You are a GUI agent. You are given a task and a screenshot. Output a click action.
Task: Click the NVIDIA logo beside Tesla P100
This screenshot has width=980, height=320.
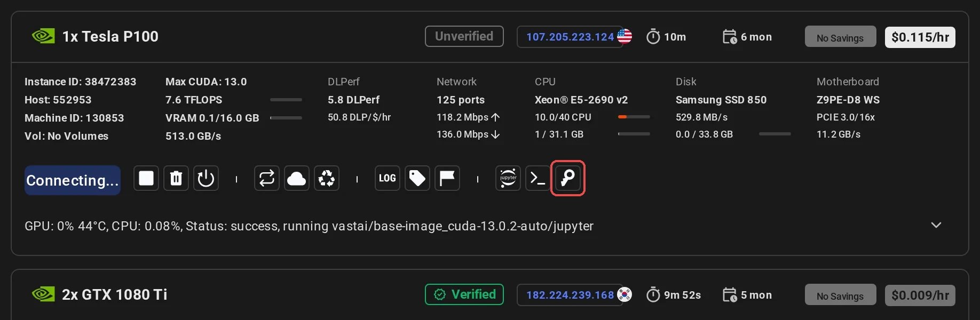(x=43, y=36)
